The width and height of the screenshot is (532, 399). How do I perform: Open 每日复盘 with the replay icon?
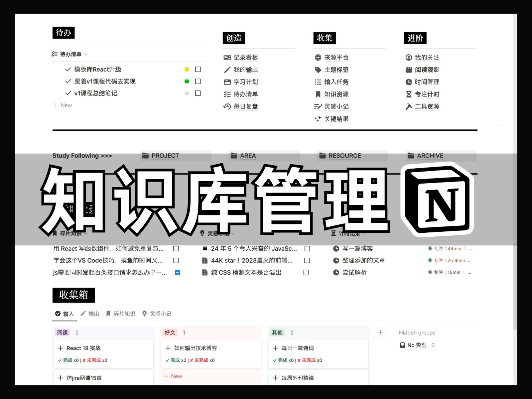226,107
